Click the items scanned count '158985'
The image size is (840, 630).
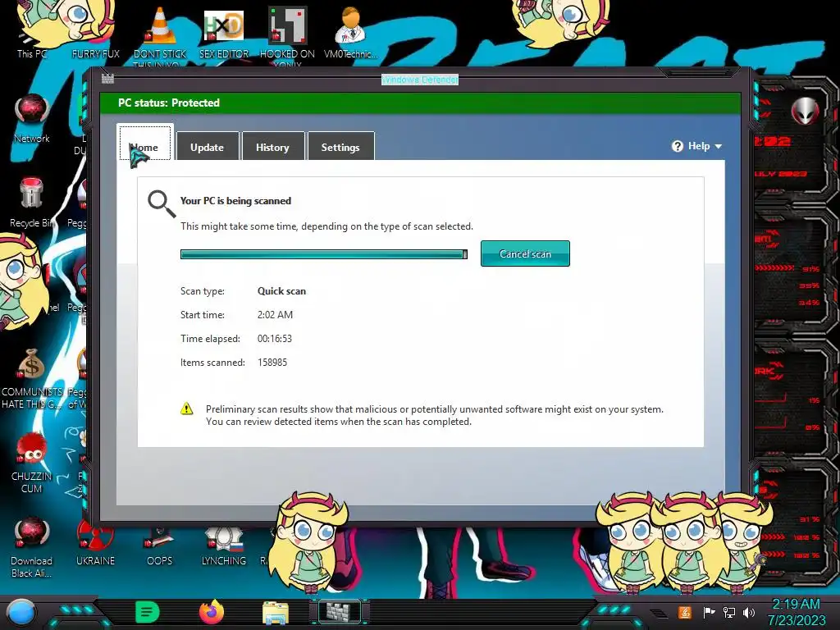[x=272, y=362]
